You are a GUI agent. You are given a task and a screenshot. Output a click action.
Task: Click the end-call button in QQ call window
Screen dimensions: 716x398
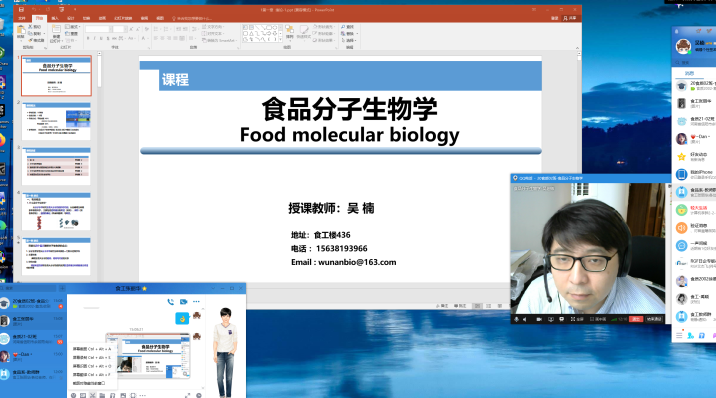coord(654,319)
